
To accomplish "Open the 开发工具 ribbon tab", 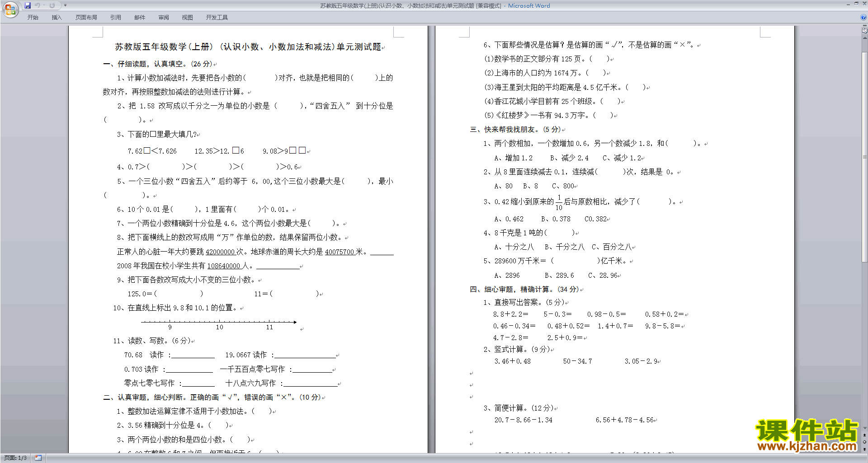I will 217,18.
